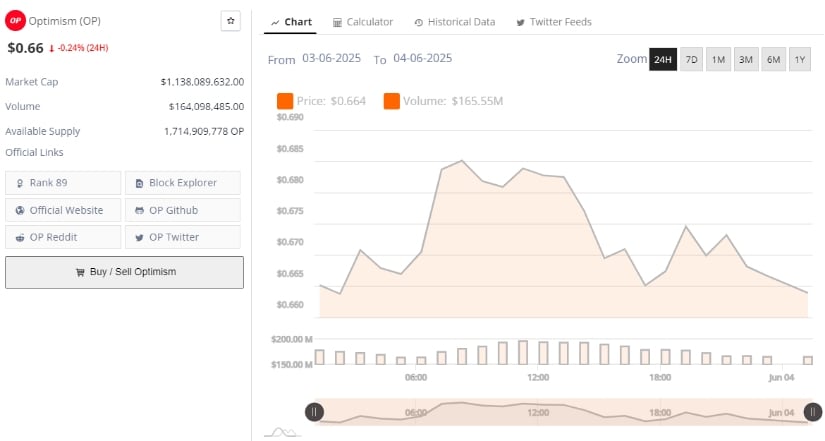Open the Block Explorer link
825x441 pixels.
pos(183,183)
